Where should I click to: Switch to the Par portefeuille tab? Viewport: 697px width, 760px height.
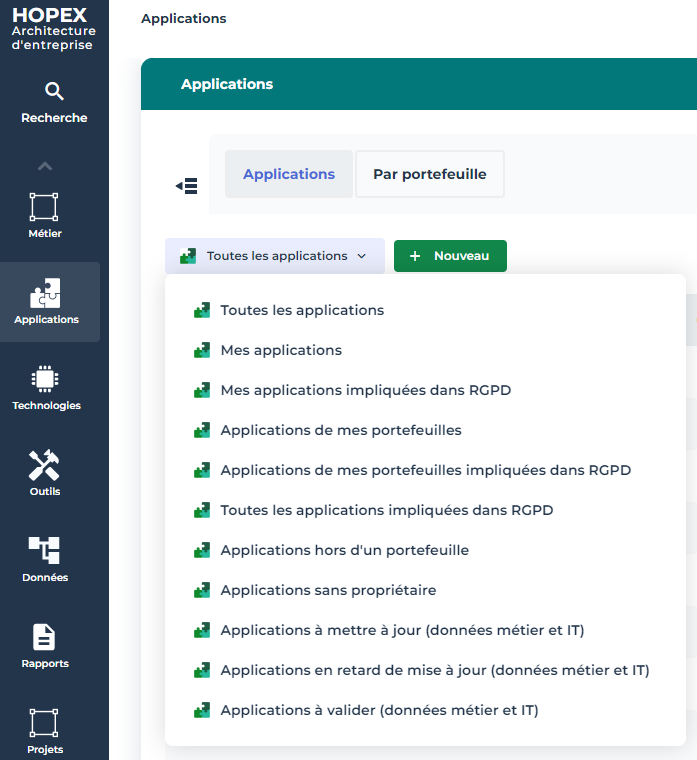[x=429, y=174]
